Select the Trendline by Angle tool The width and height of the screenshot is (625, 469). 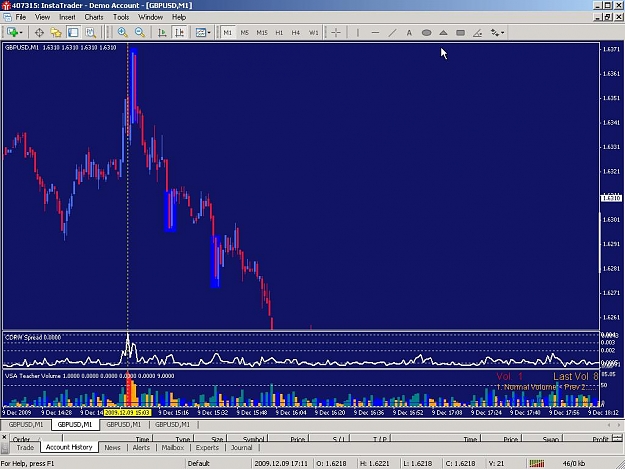pos(478,33)
